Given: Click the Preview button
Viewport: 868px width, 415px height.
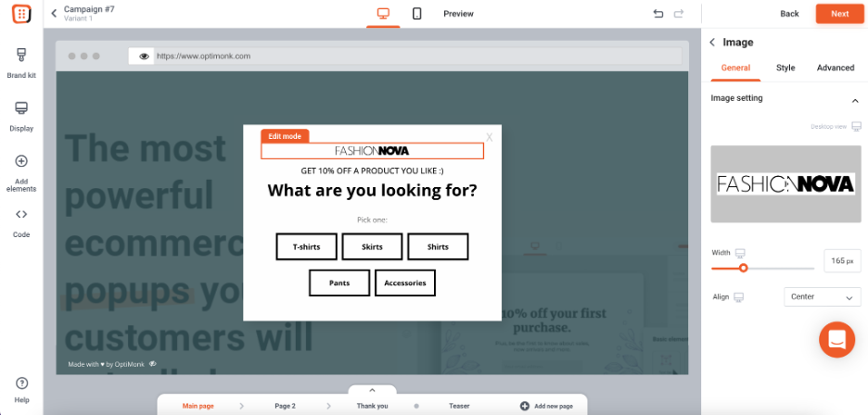Looking at the screenshot, I should (x=458, y=14).
